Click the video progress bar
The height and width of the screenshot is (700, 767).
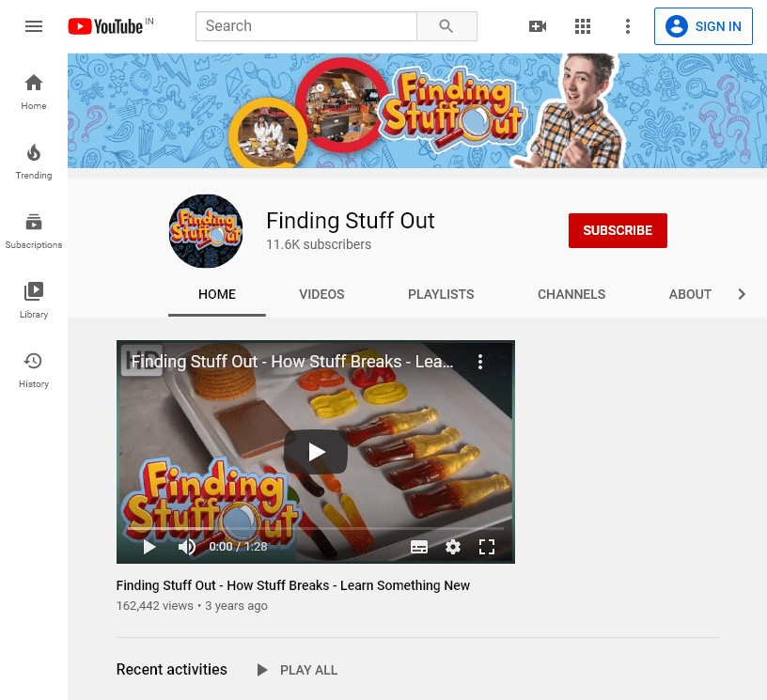[316, 528]
